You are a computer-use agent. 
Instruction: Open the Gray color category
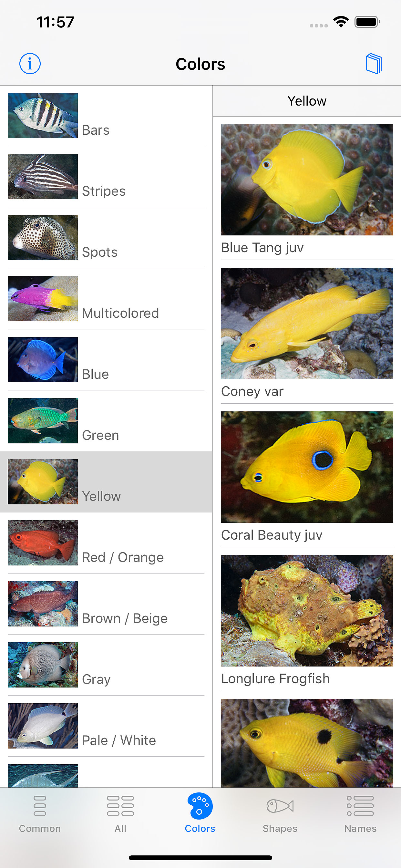(106, 665)
